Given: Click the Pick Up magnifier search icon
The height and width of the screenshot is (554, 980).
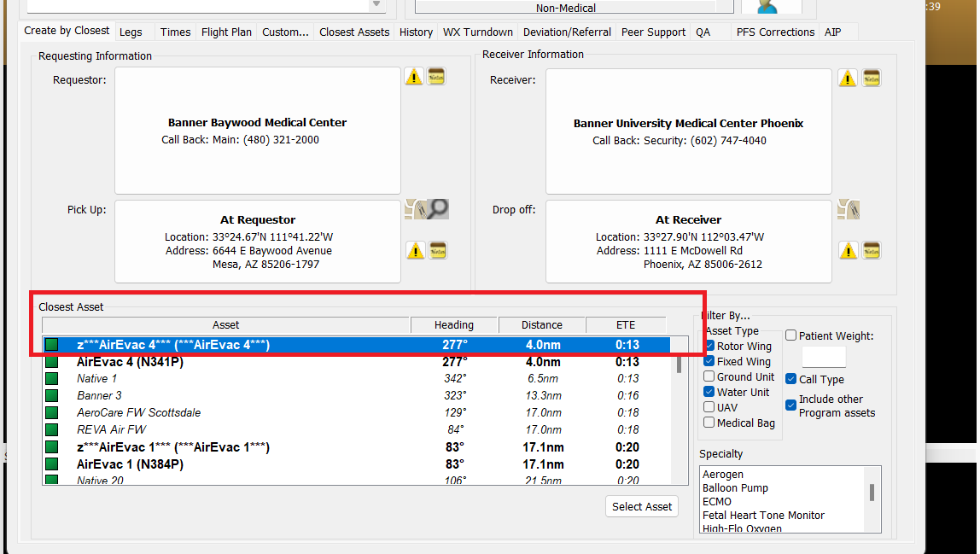Looking at the screenshot, I should click(x=438, y=209).
